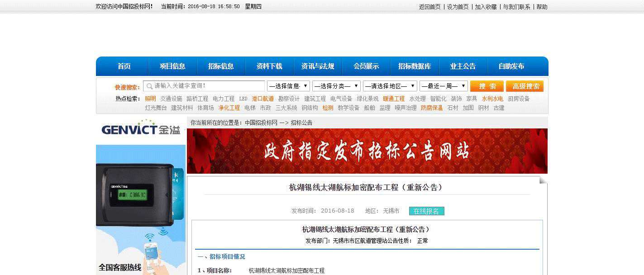Select hot keyword 古建

[499, 108]
